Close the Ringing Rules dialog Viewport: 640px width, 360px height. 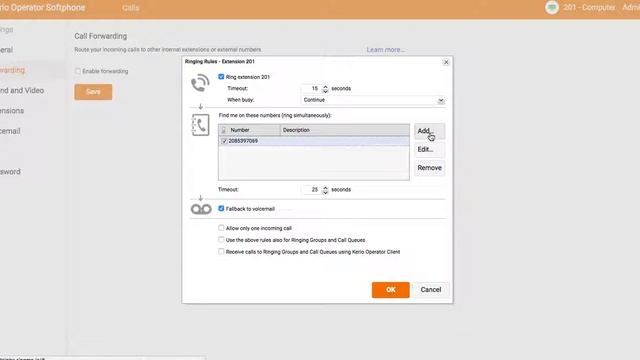pos(446,62)
